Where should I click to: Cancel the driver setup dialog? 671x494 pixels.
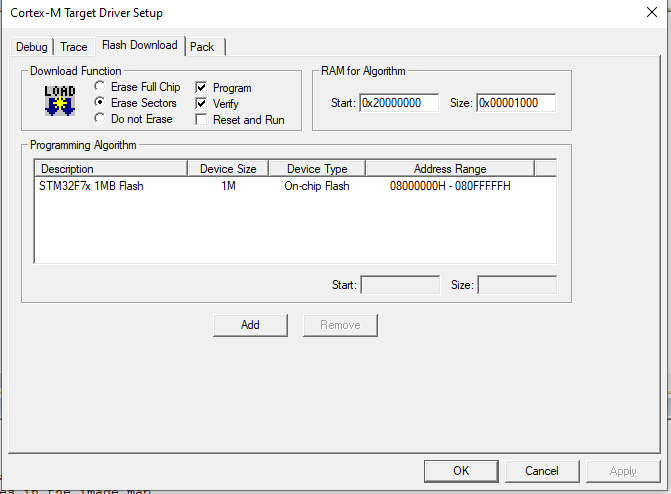click(542, 471)
